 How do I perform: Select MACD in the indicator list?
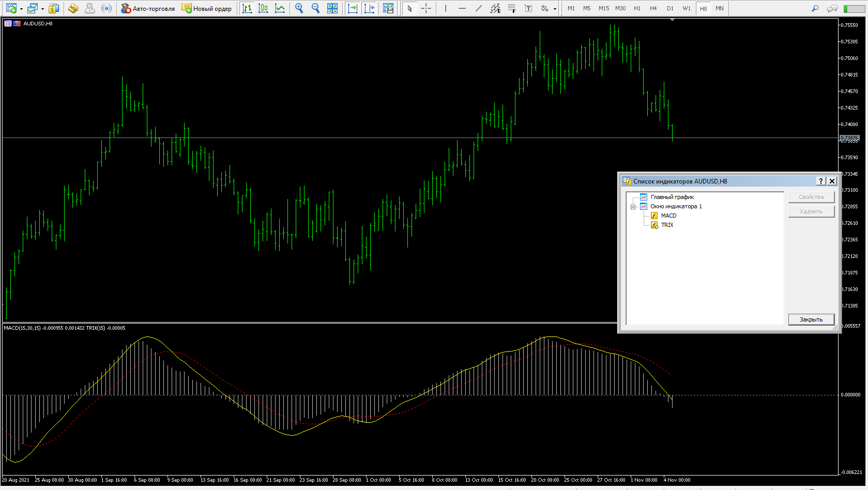click(x=668, y=216)
